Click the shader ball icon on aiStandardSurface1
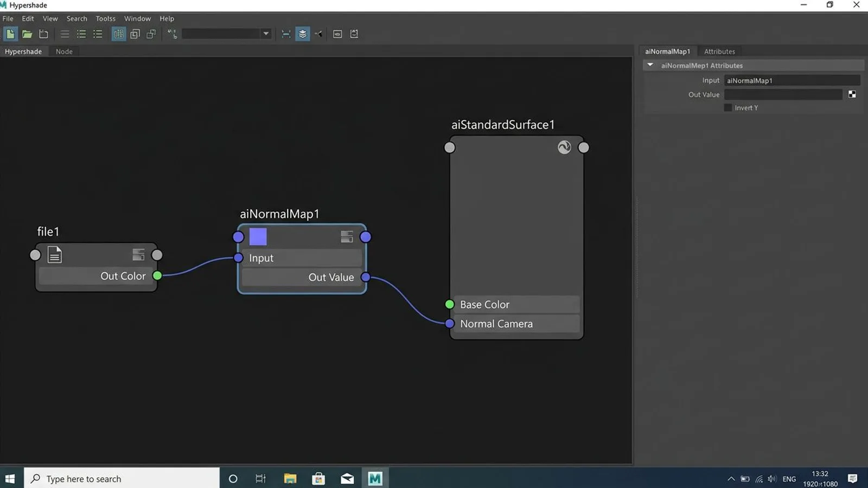Image resolution: width=868 pixels, height=488 pixels. [x=564, y=147]
